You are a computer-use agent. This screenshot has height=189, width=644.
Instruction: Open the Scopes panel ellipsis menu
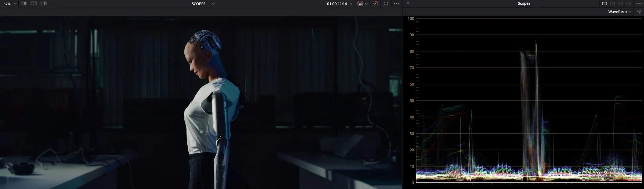coord(639,4)
